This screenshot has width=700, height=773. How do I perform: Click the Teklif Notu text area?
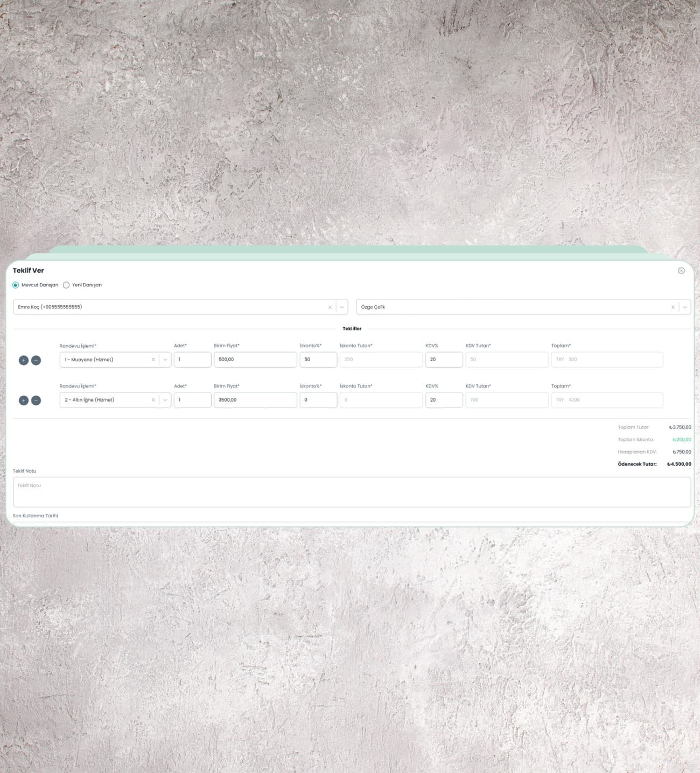[x=352, y=492]
